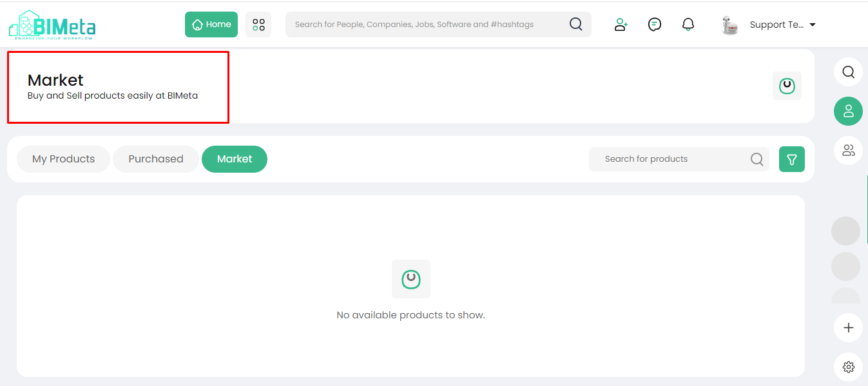Click the Support Team profile avatar

pyautogui.click(x=730, y=25)
